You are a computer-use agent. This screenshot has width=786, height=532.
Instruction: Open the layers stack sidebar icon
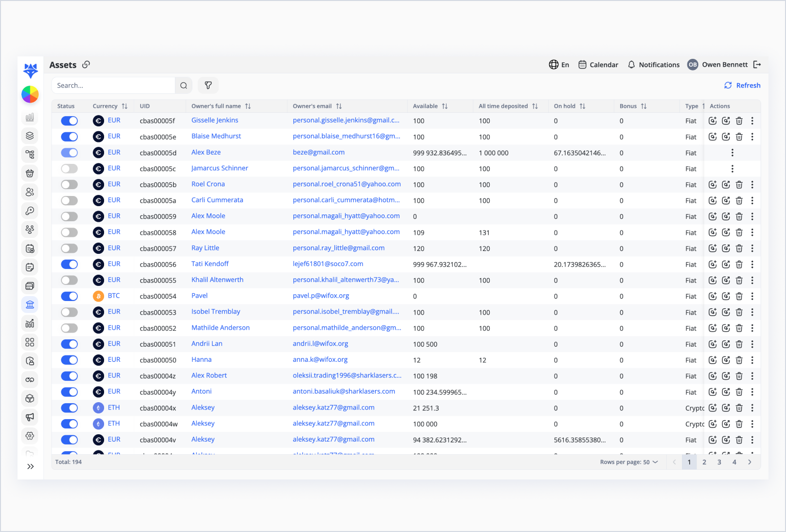30,136
